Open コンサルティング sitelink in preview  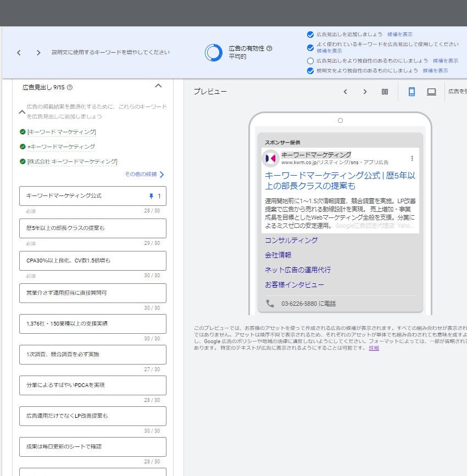pos(291,240)
